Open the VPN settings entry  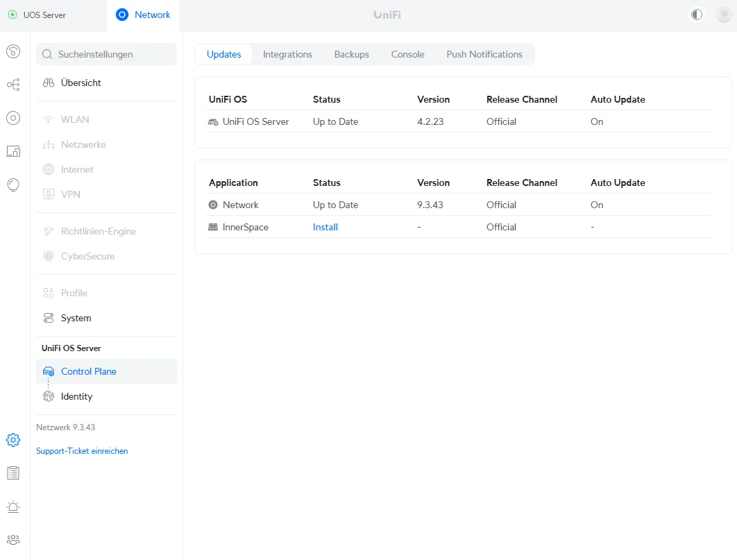click(x=106, y=194)
